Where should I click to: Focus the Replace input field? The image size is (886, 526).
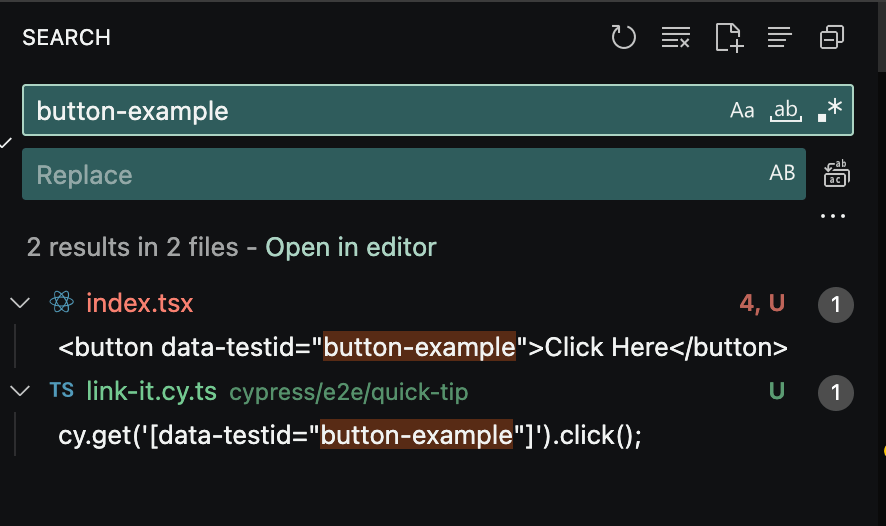tap(390, 174)
